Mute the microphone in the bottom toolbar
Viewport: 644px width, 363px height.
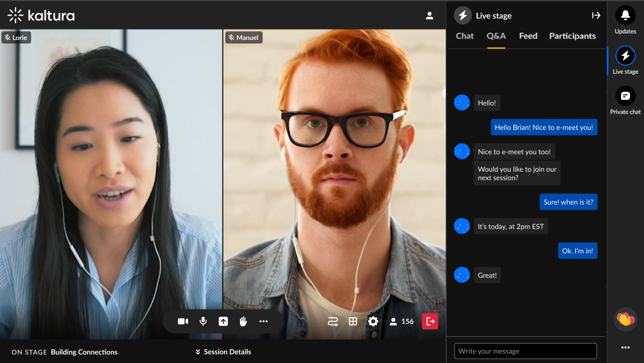pos(203,321)
